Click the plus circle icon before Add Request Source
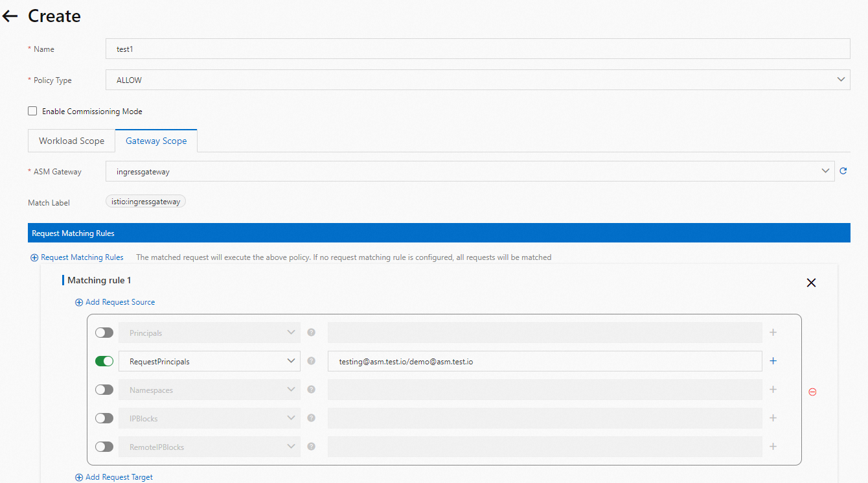The height and width of the screenshot is (483, 868). [78, 301]
